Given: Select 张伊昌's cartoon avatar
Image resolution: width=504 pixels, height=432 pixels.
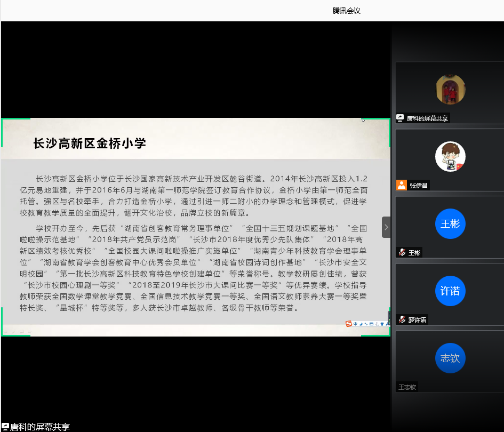Looking at the screenshot, I should click(x=450, y=157).
